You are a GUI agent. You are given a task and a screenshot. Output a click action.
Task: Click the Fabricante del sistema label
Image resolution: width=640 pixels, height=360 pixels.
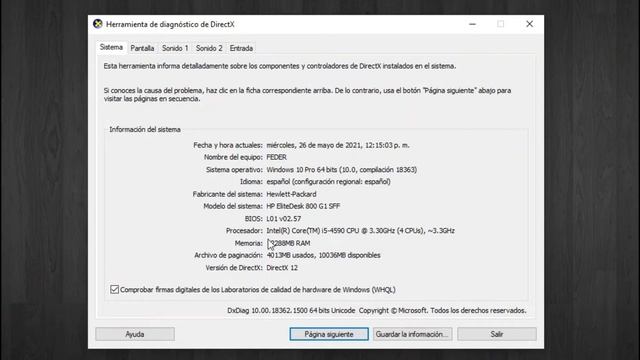(228, 194)
